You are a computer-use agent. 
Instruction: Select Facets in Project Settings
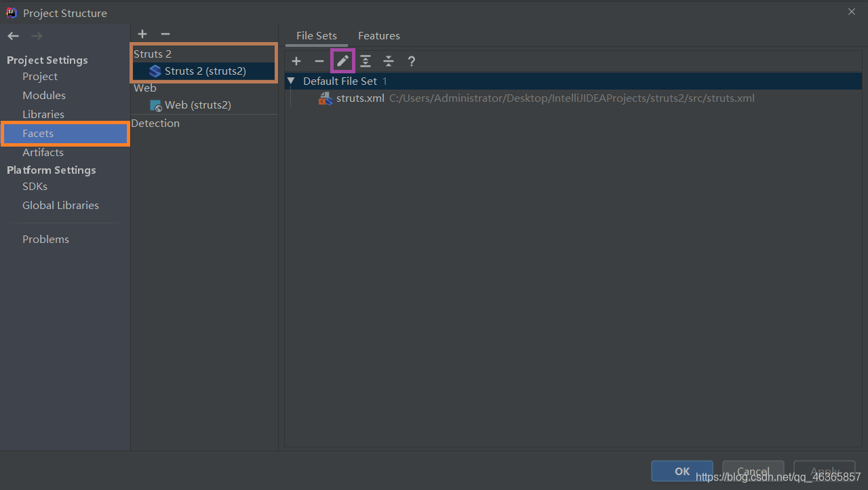tap(65, 134)
